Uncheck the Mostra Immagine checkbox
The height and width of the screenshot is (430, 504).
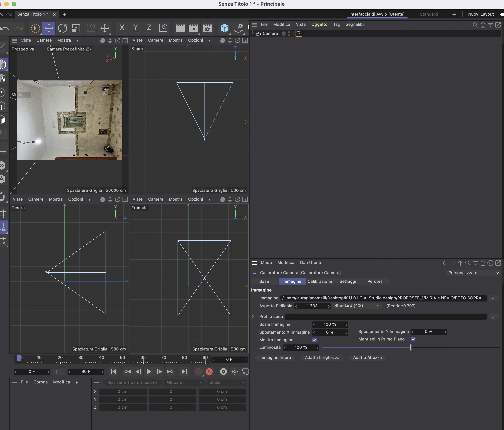(x=314, y=340)
